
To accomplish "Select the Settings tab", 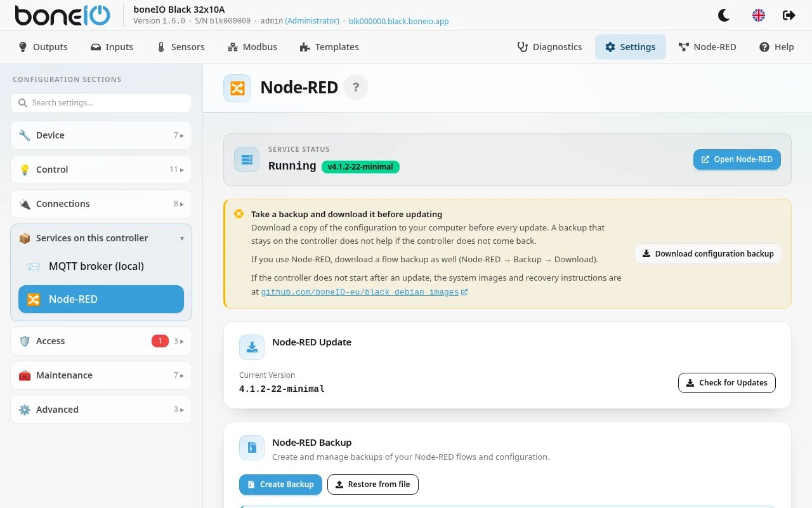I will (x=630, y=47).
